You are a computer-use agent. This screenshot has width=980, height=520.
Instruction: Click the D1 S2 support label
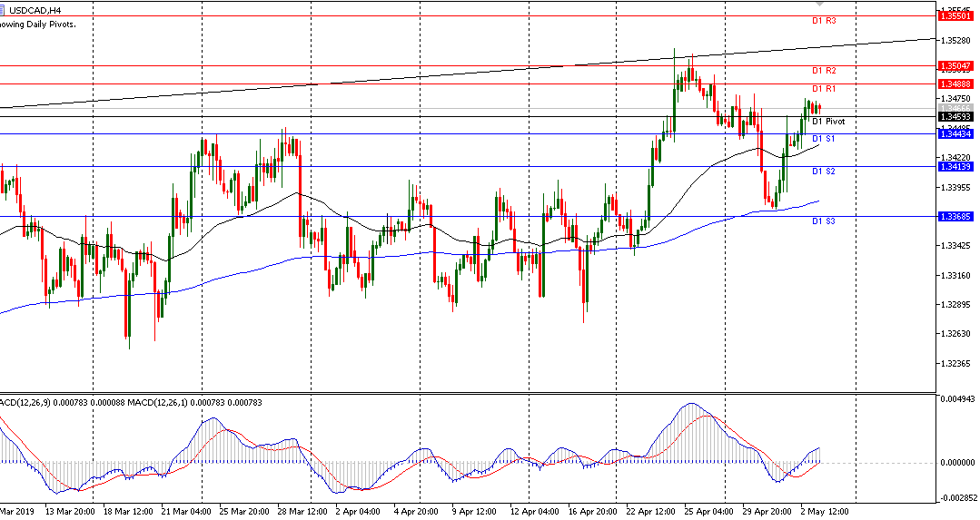tap(824, 171)
